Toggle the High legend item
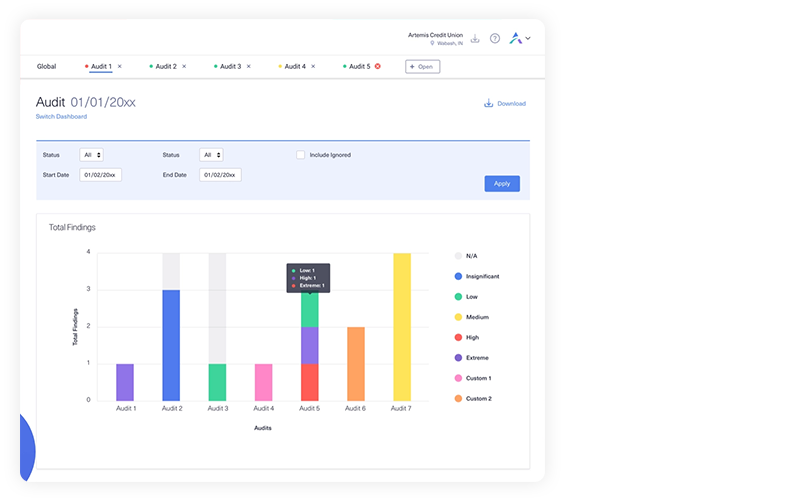Screen dimensions: 800x500 coord(466,338)
